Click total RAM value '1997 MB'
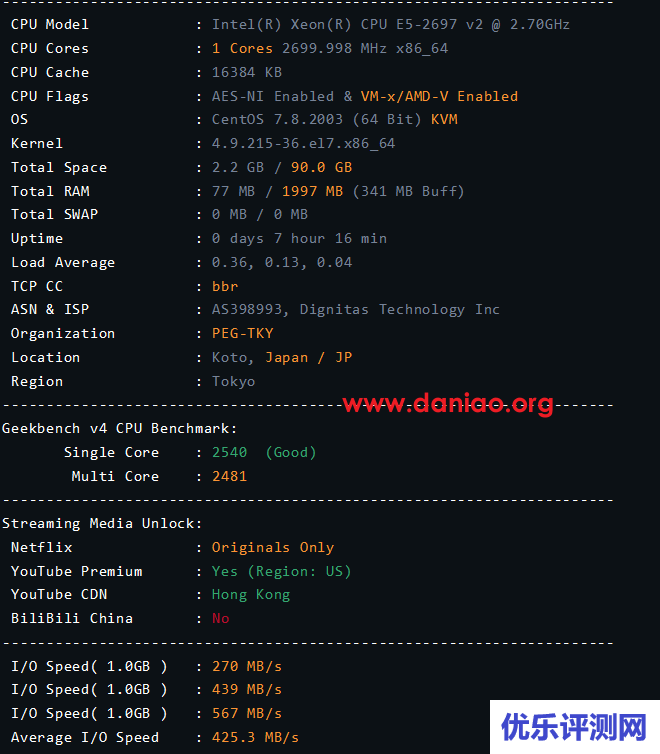Screen dimensions: 660x754 tap(312, 191)
